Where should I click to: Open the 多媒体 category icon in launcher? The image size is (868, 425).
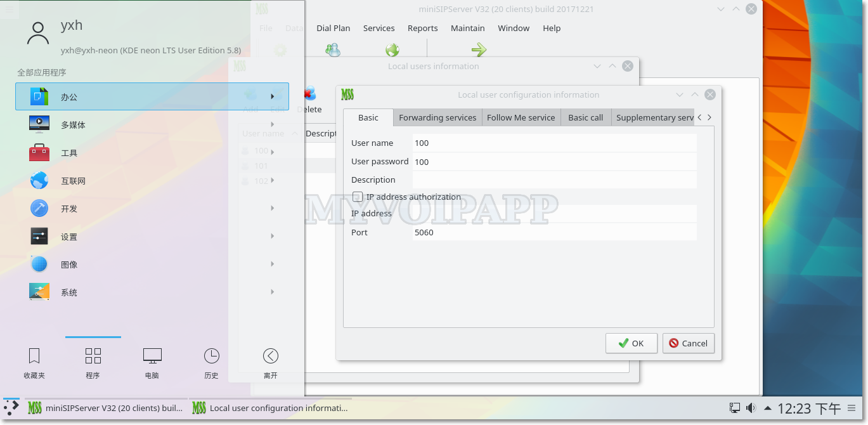pos(39,124)
